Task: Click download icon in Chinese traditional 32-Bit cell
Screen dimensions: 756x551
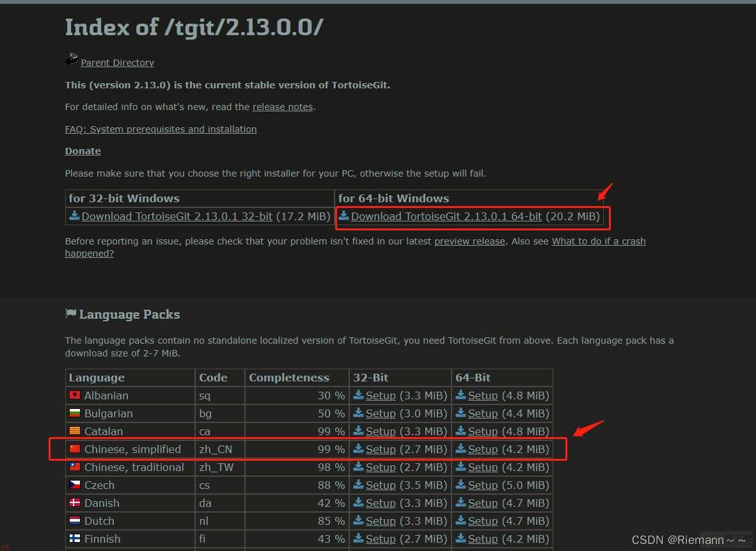Action: coord(358,466)
